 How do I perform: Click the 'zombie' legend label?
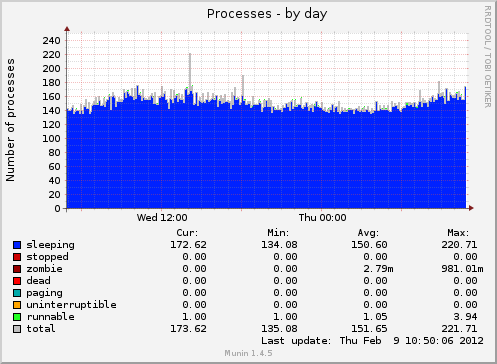tap(44, 269)
